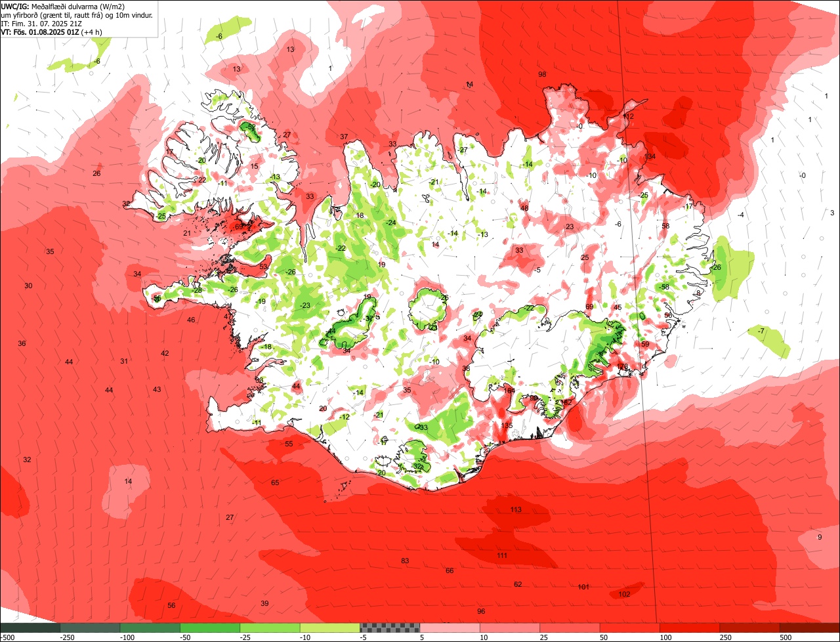This screenshot has width=840, height=642.
Task: Click the value '-7' in the eastern green patch
Action: [761, 331]
